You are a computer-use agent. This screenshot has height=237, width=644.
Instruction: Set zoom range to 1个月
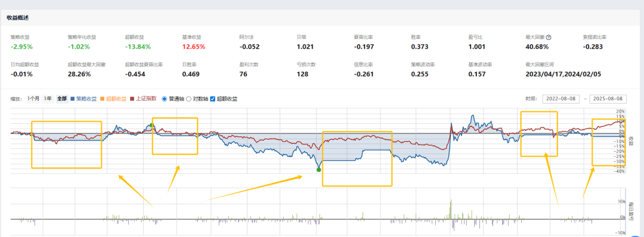pyautogui.click(x=33, y=98)
